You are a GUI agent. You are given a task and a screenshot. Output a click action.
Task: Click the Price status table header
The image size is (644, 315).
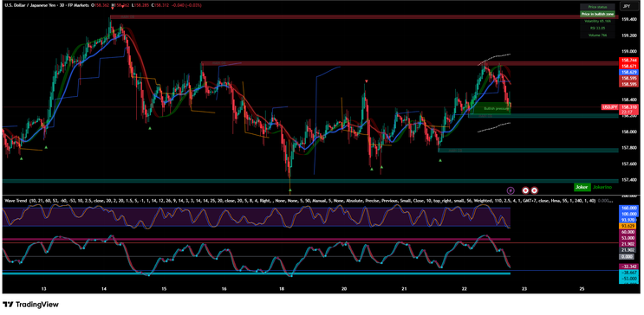597,7
